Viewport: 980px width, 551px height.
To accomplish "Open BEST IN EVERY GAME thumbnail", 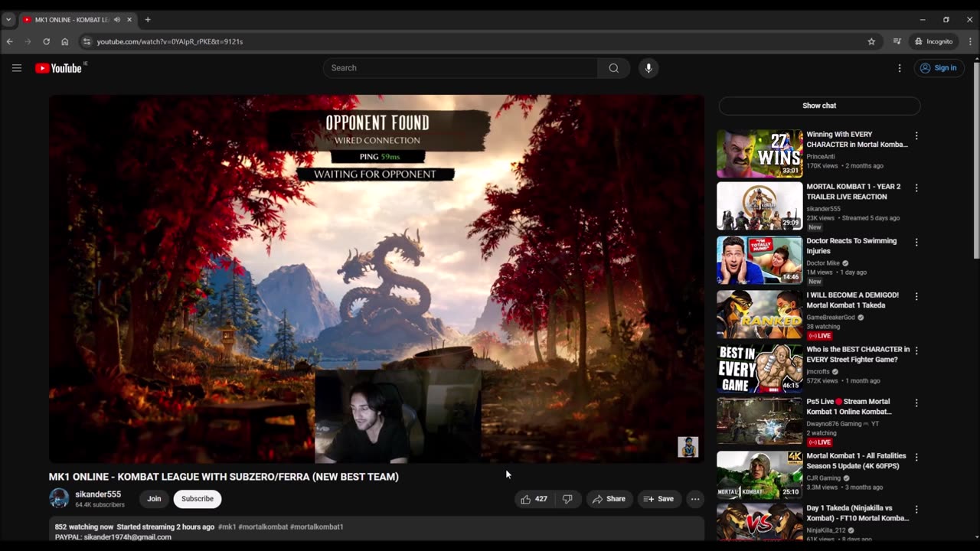I will tap(759, 369).
